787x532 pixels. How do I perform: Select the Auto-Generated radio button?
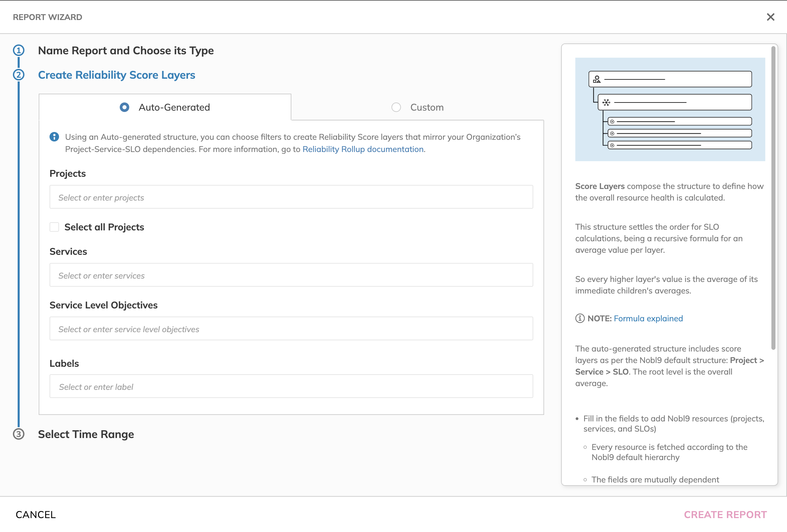pos(124,107)
